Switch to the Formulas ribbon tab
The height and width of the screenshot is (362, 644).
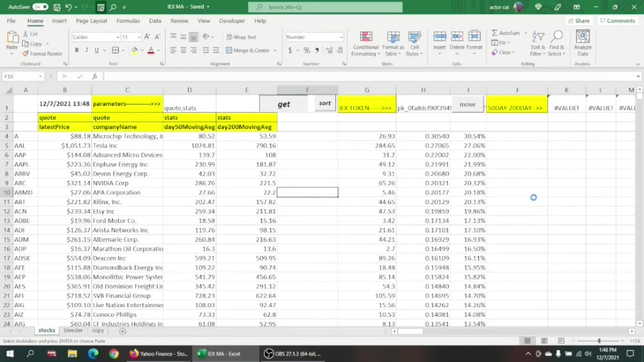[128, 21]
